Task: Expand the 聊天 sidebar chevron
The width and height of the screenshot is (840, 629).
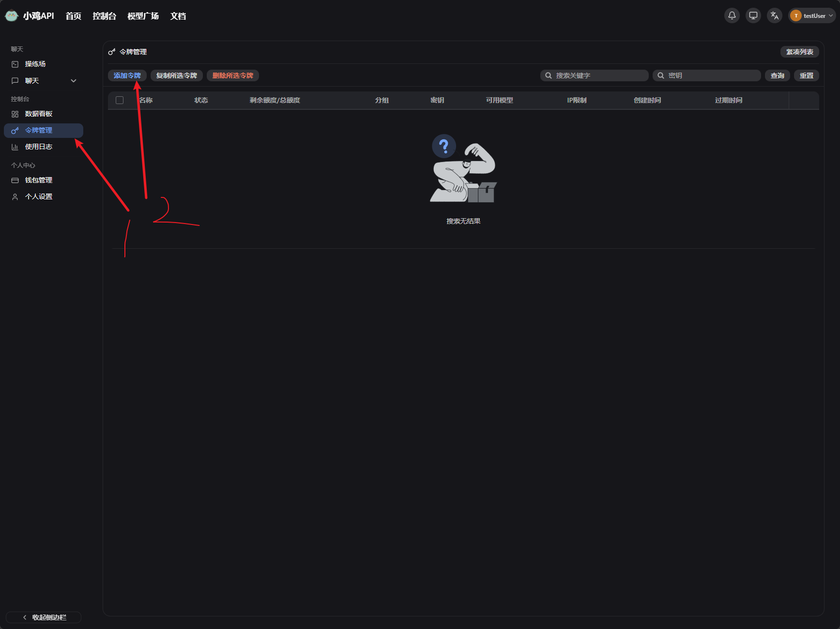Action: coord(74,81)
